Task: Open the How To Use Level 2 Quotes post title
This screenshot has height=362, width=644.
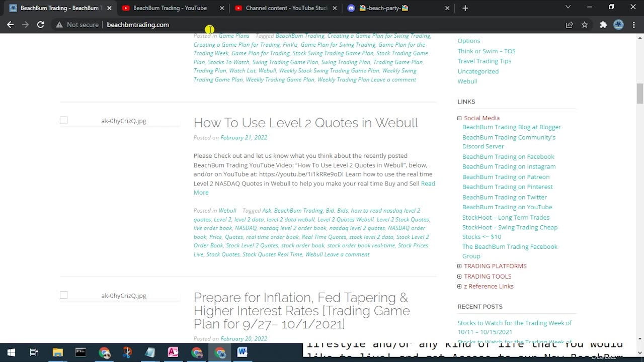Action: click(306, 123)
